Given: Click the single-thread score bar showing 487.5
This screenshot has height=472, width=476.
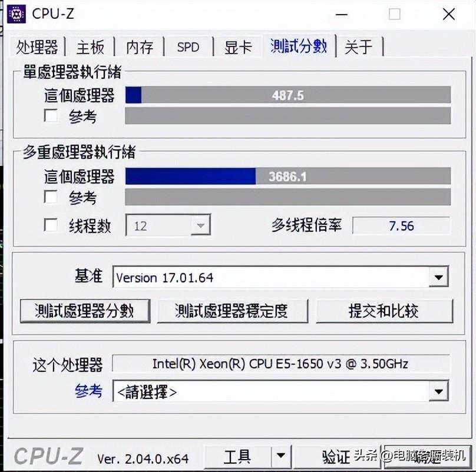Looking at the screenshot, I should coord(288,95).
